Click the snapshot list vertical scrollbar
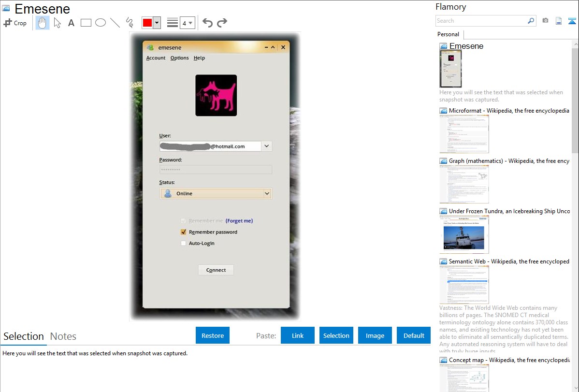 (x=575, y=100)
